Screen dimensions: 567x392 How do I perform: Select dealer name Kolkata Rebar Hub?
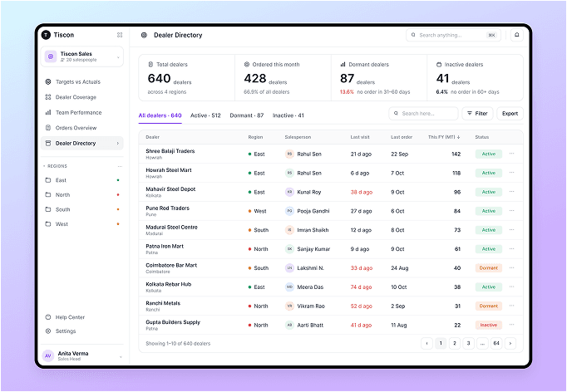pyautogui.click(x=169, y=284)
